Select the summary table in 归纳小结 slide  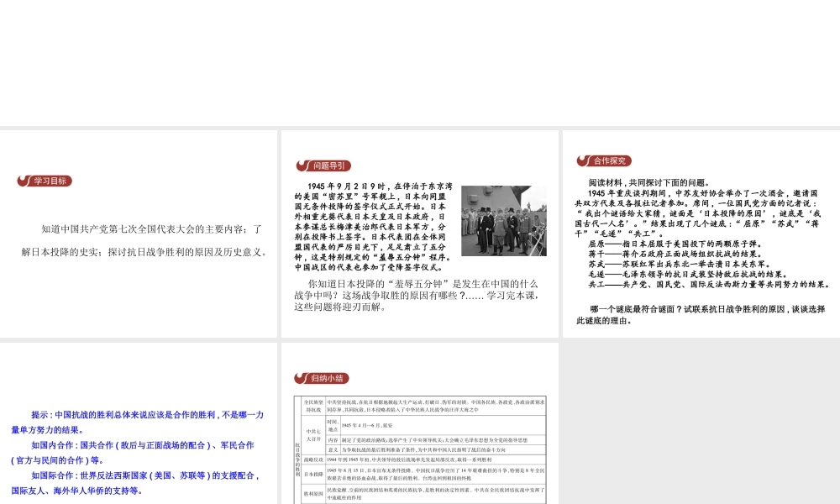(420, 450)
